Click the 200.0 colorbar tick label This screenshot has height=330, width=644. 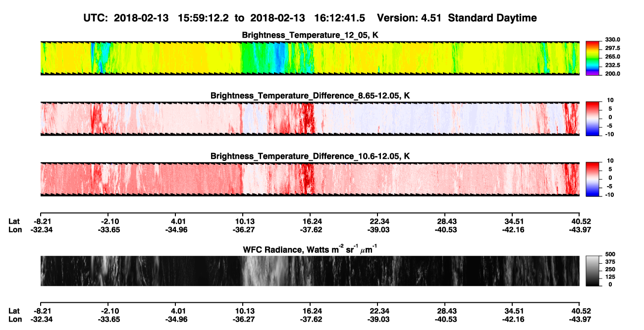click(x=613, y=74)
